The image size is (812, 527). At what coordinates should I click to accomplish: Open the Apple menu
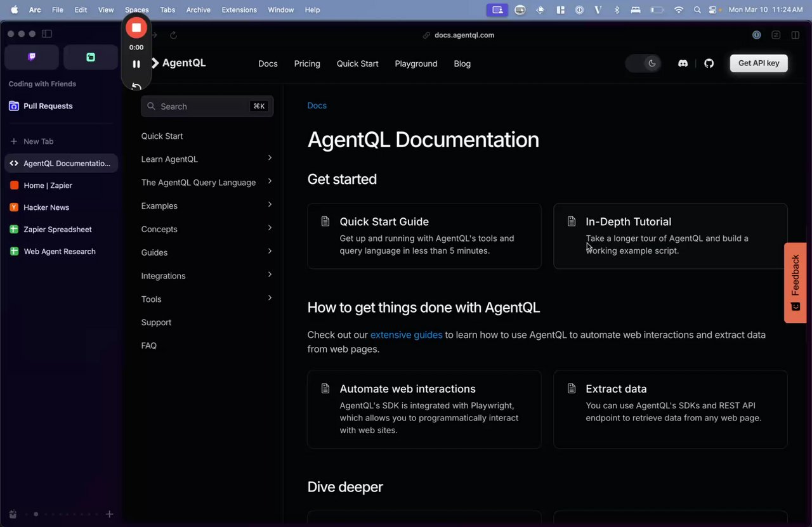[15, 10]
